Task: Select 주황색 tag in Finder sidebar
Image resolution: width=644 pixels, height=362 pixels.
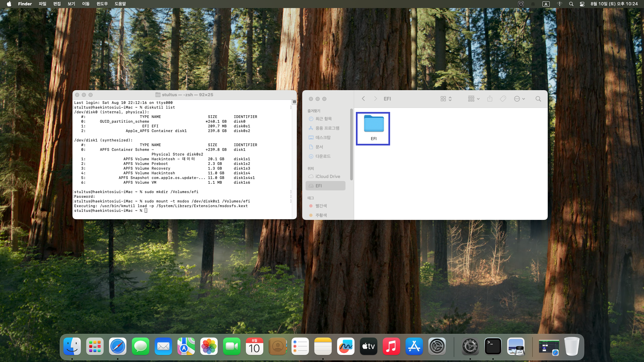Action: [x=325, y=215]
